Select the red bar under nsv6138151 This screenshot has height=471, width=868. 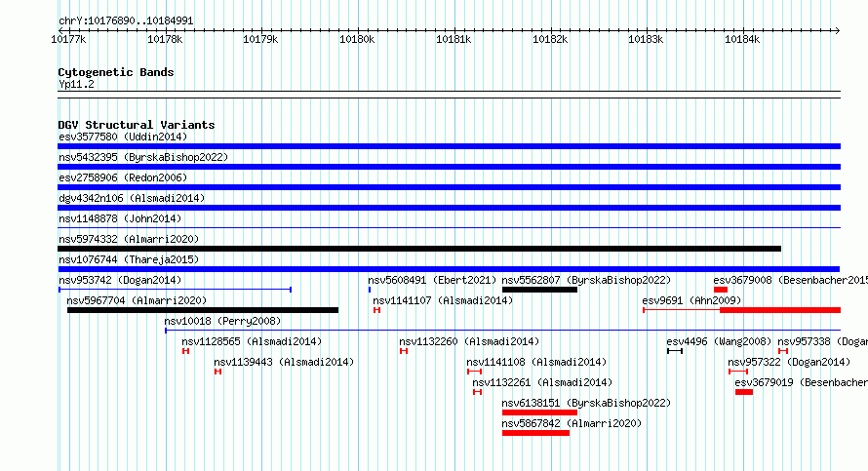tap(539, 412)
